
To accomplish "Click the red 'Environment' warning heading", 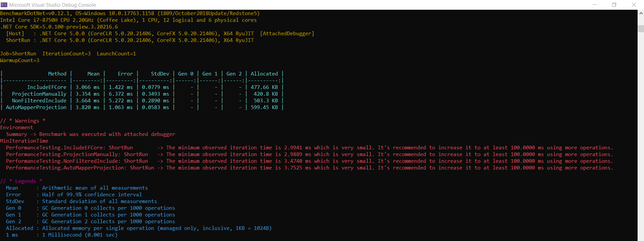I will coord(16,128).
